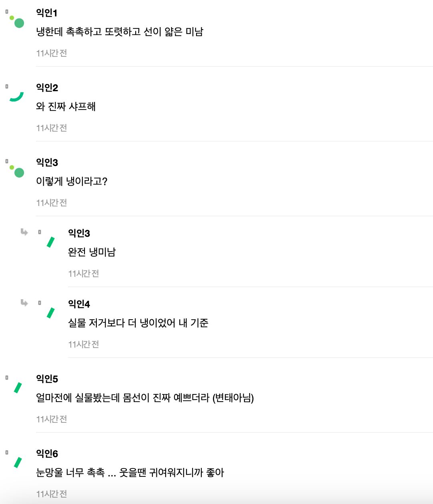433x504 pixels.
Task: Open the 익인1 username
Action: tap(47, 13)
